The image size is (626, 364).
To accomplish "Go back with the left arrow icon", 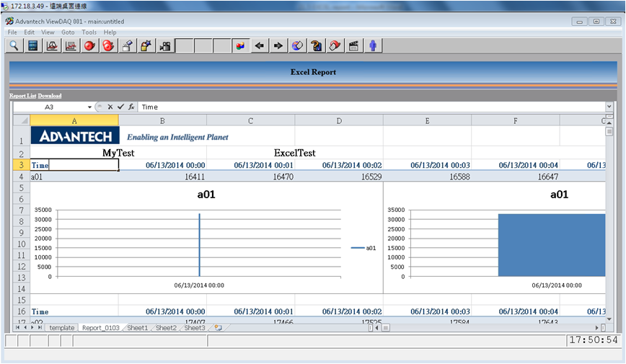I will (260, 46).
